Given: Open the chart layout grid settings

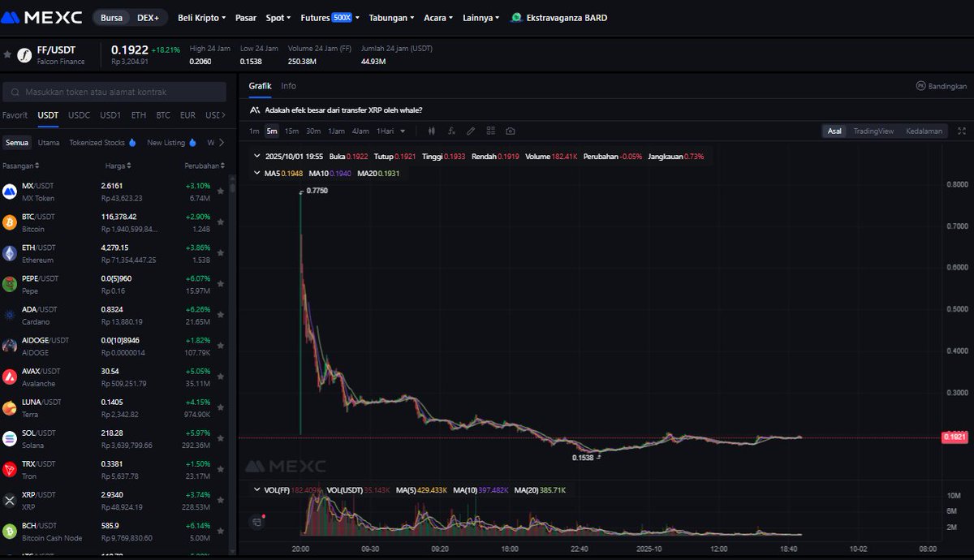Looking at the screenshot, I should point(490,131).
